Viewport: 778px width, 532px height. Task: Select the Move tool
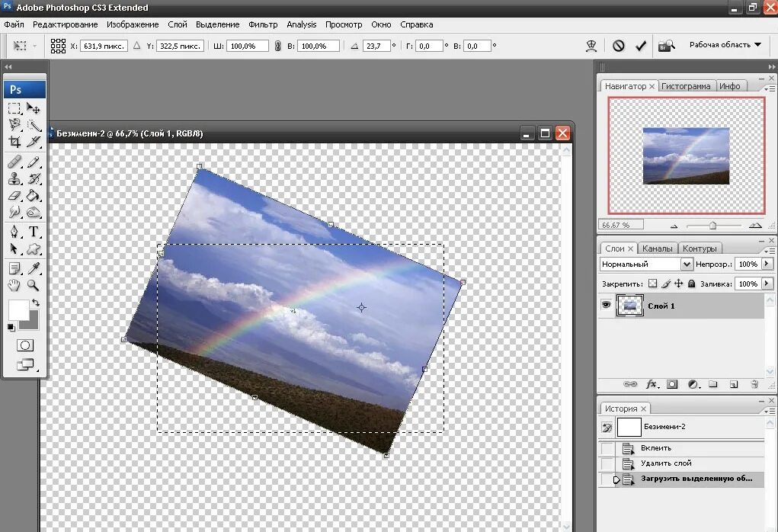click(x=34, y=108)
